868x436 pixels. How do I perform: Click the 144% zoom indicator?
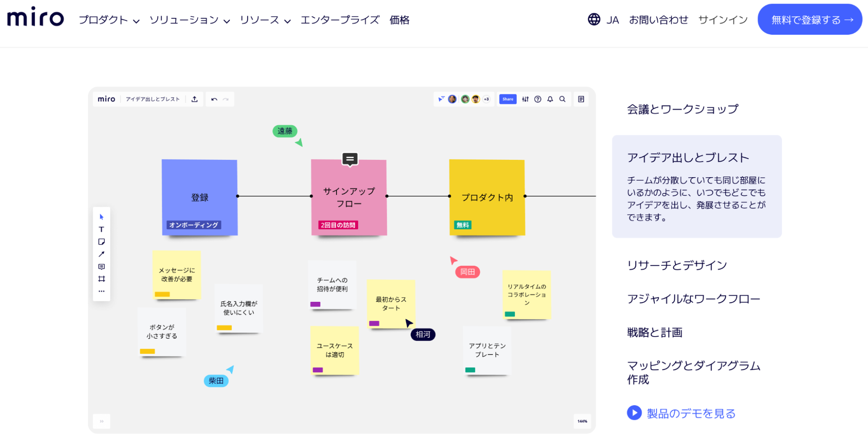point(582,421)
